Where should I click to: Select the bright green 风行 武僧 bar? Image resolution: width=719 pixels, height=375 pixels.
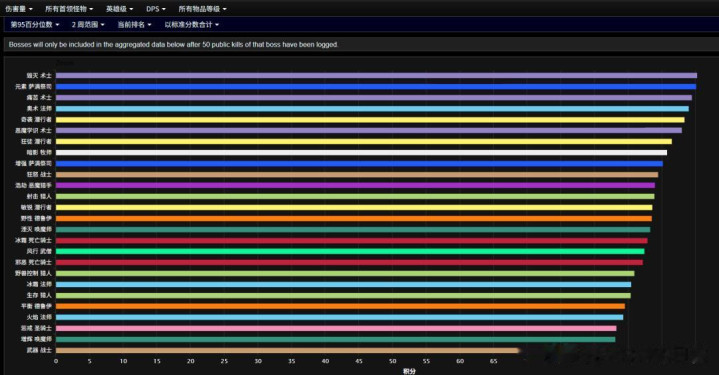(x=350, y=251)
